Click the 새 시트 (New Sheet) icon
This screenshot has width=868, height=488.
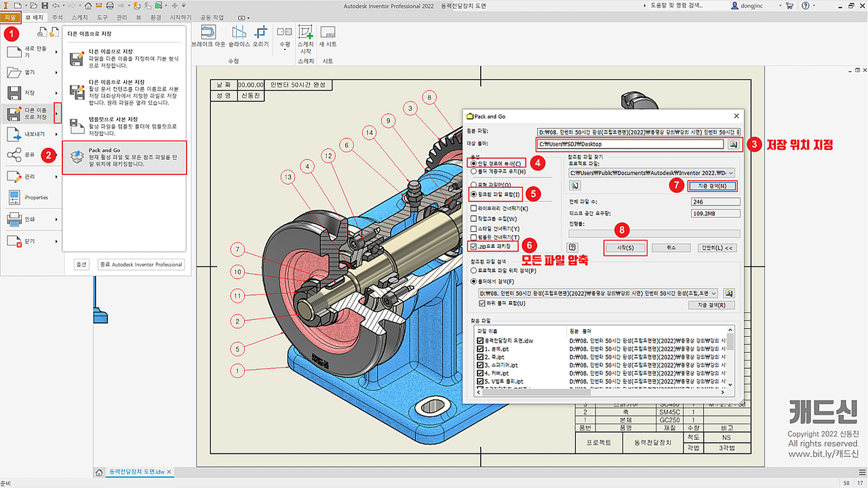pyautogui.click(x=328, y=33)
